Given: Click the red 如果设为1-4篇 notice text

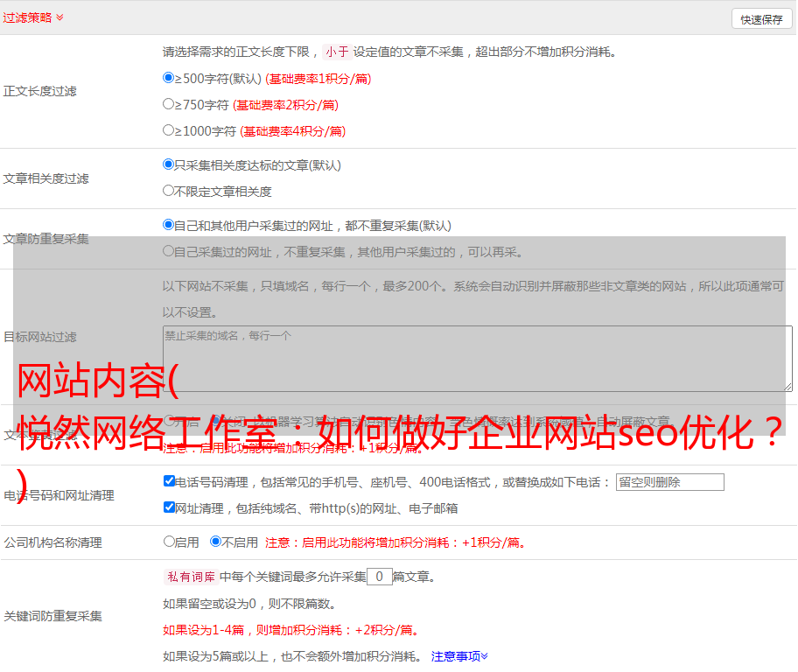Looking at the screenshot, I should pyautogui.click(x=291, y=630).
